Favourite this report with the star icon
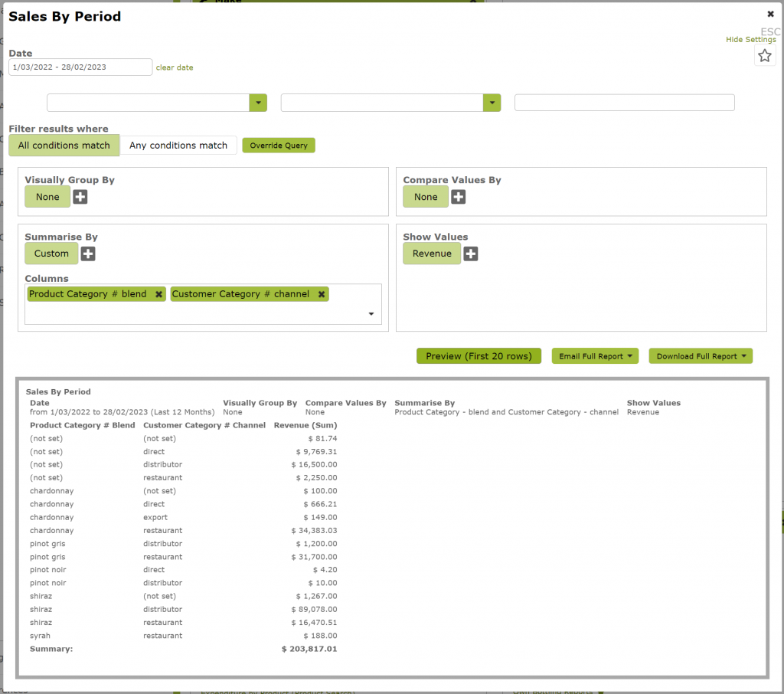 765,56
